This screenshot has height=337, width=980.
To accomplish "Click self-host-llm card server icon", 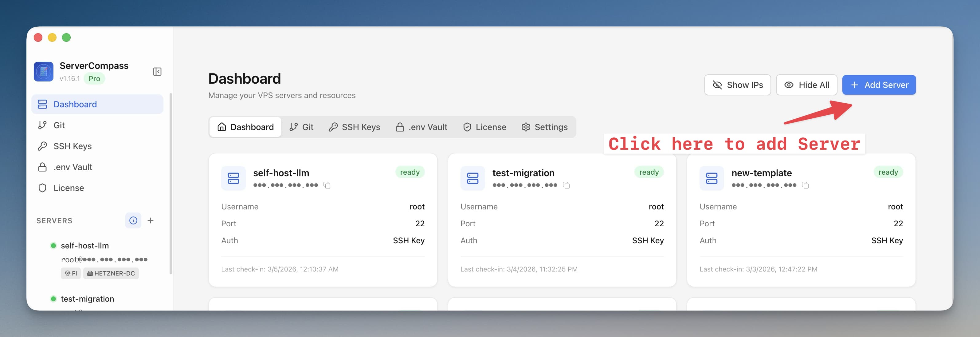I will tap(233, 178).
